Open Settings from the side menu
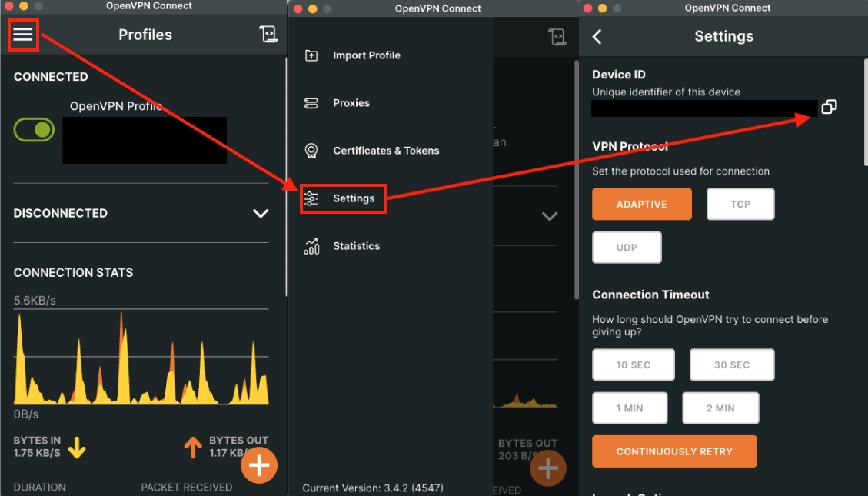The height and width of the screenshot is (496, 868). pos(353,198)
